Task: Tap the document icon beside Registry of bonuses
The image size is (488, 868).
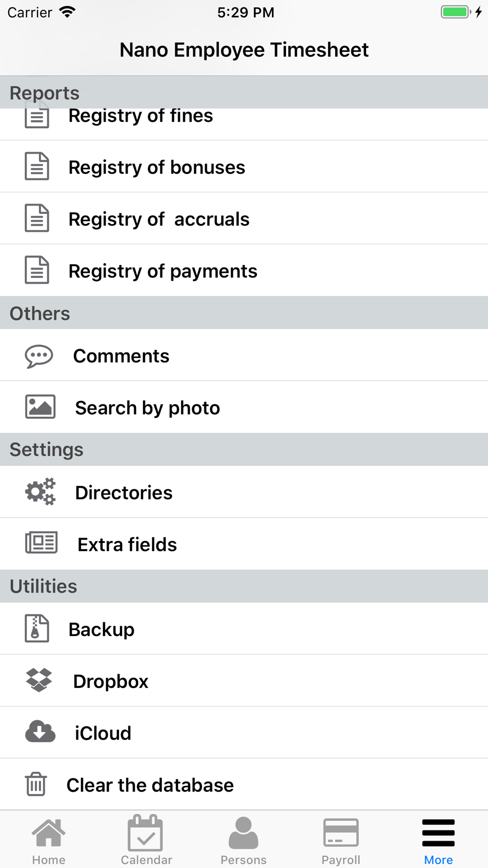Action: click(37, 166)
